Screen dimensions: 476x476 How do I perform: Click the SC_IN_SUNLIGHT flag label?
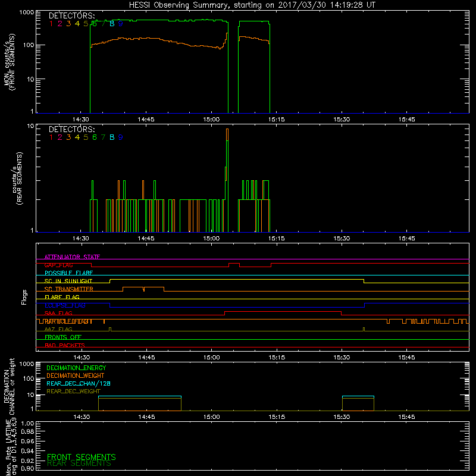[68, 281]
